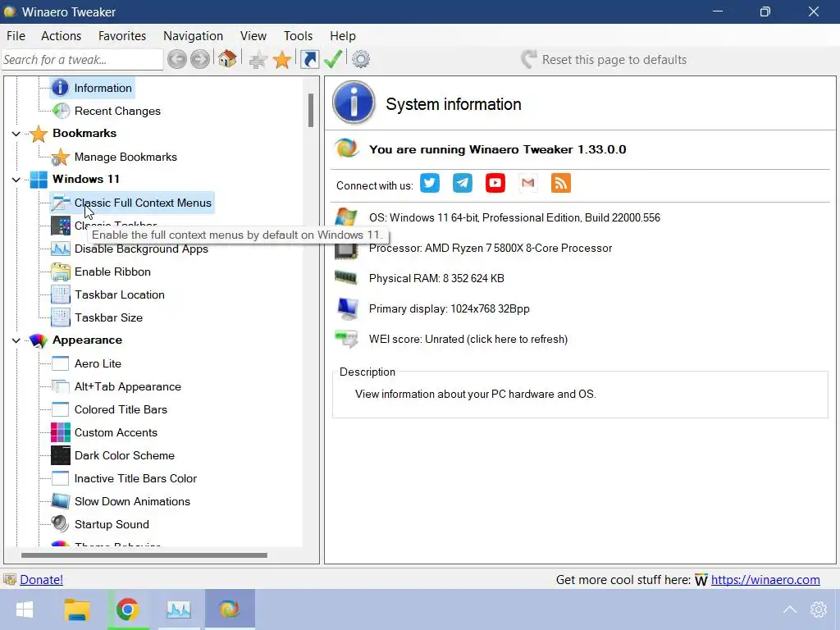This screenshot has width=840, height=630.
Task: Collapse the Windows 11 tree node
Action: (16, 180)
